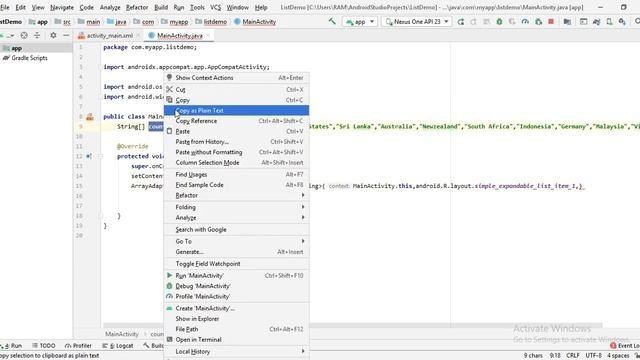Expand the Local History submenu
The width and height of the screenshot is (640, 360).
click(x=236, y=351)
